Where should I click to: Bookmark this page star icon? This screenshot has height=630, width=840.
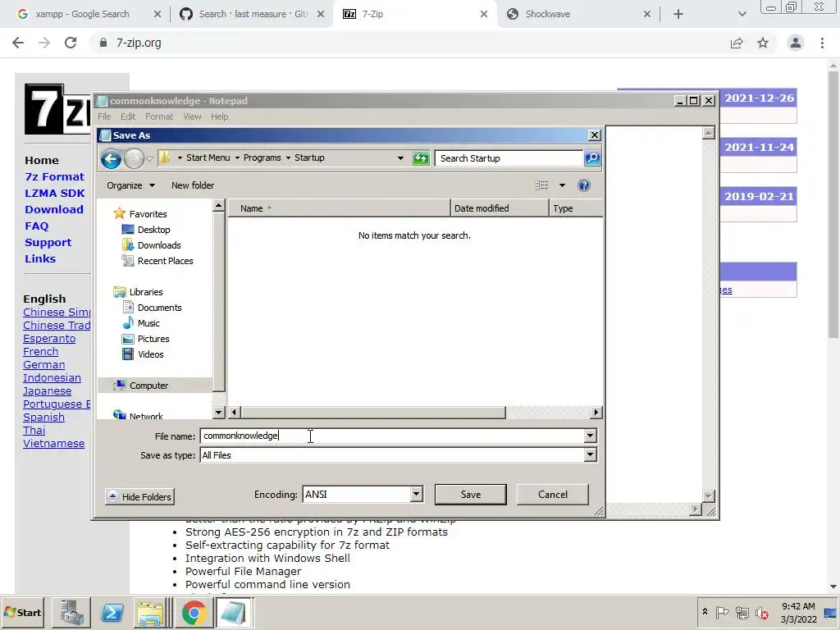(x=763, y=43)
